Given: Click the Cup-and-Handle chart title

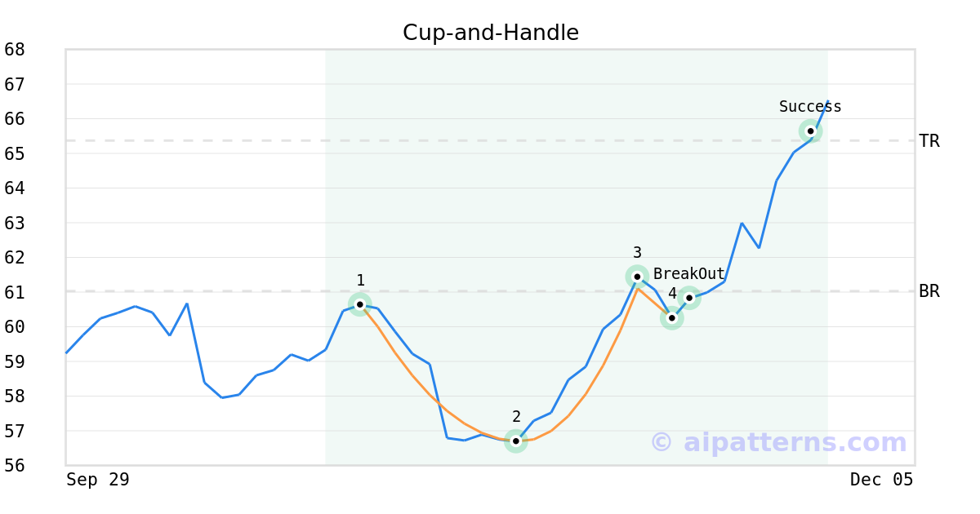Looking at the screenshot, I should [x=491, y=33].
